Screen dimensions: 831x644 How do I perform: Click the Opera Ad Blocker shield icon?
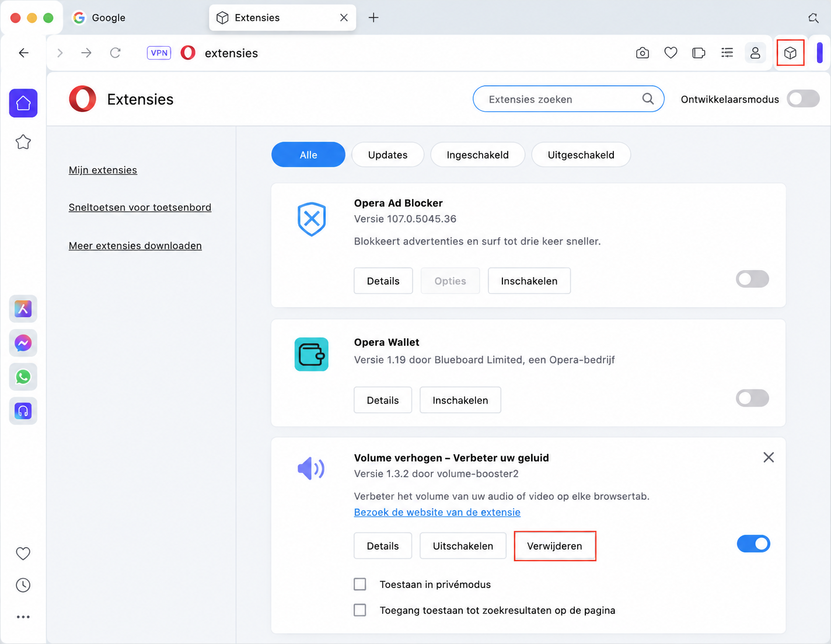pos(312,219)
